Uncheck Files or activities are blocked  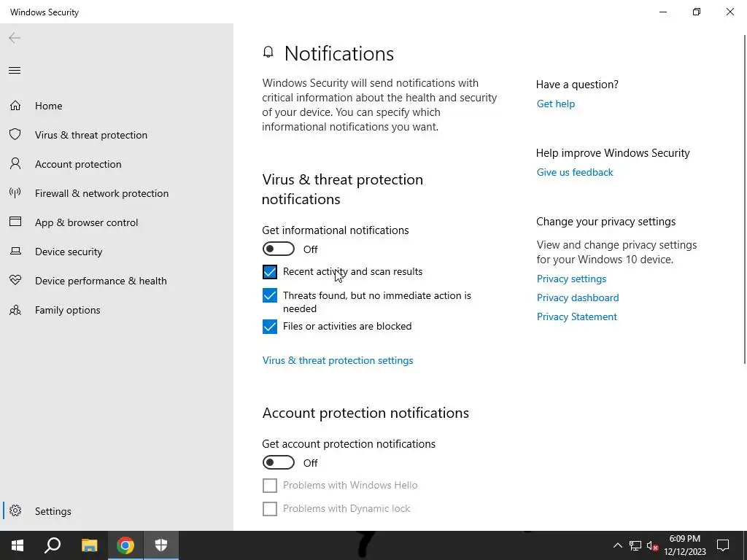click(270, 327)
